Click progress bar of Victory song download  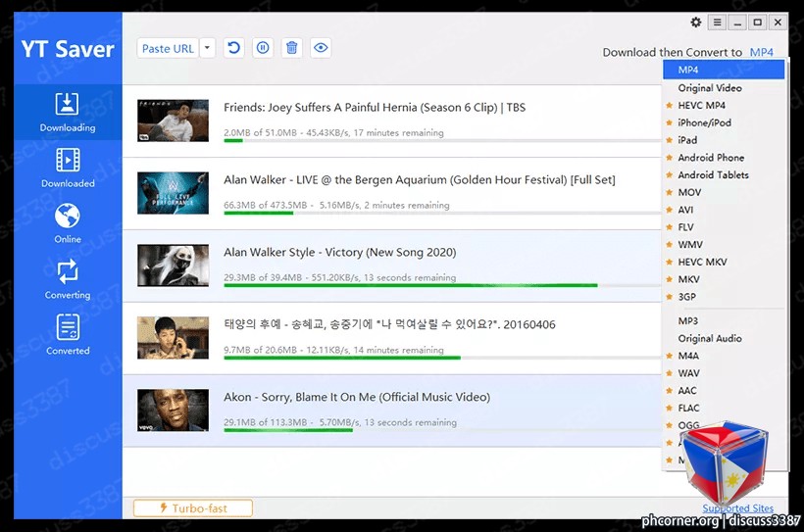442,285
